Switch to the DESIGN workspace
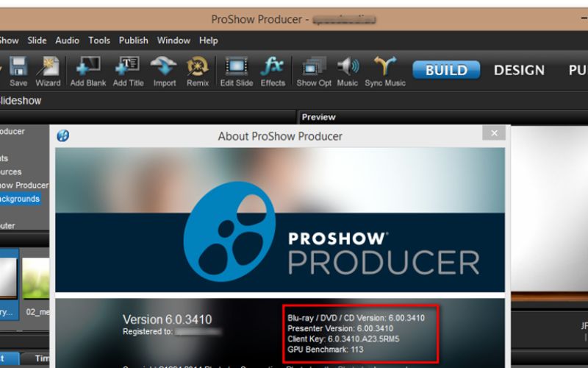This screenshot has width=588, height=368. (x=519, y=70)
